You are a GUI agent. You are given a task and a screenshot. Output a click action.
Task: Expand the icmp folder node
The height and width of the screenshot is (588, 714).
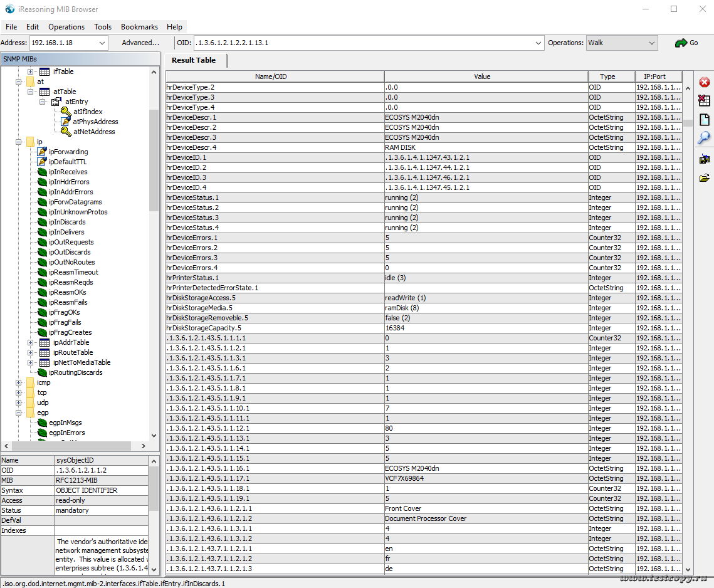[19, 382]
